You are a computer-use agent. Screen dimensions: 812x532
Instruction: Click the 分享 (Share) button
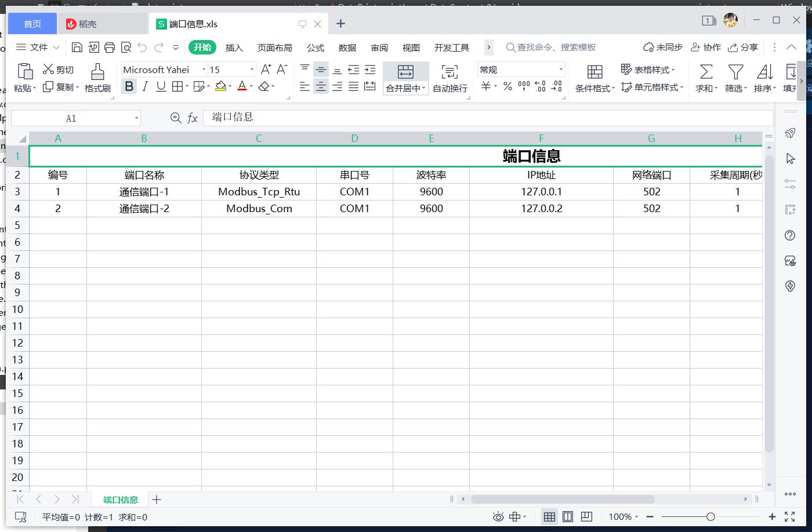(x=744, y=48)
